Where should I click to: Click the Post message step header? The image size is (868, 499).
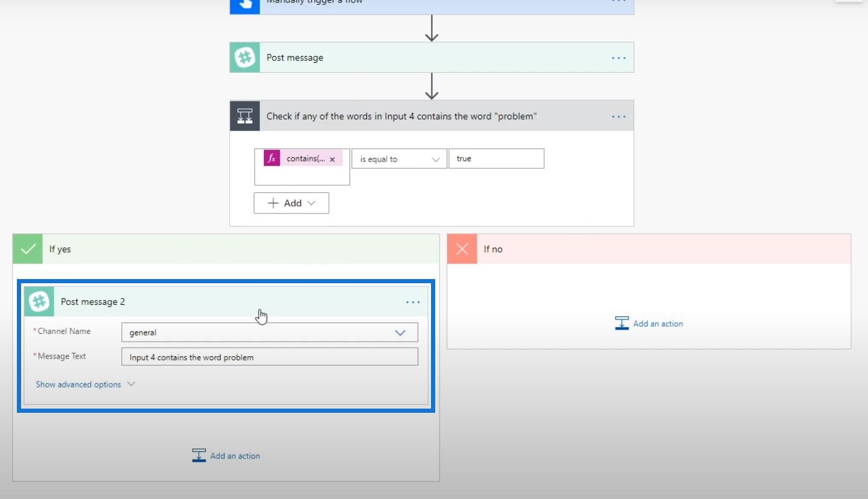pyautogui.click(x=432, y=58)
